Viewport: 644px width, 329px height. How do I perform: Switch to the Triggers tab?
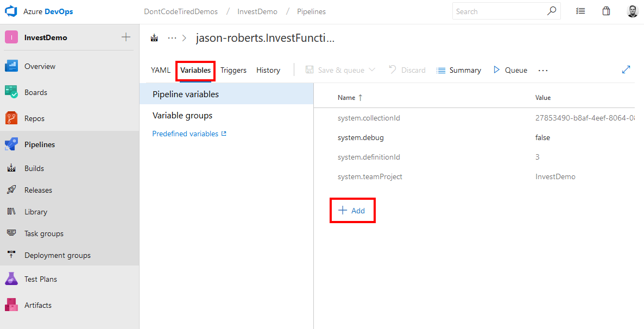click(233, 69)
